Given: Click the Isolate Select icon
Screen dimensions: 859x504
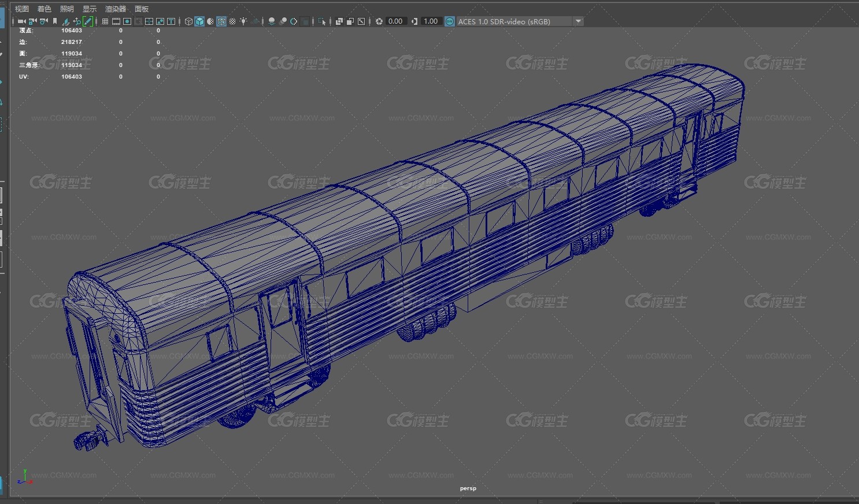Looking at the screenshot, I should pos(322,21).
